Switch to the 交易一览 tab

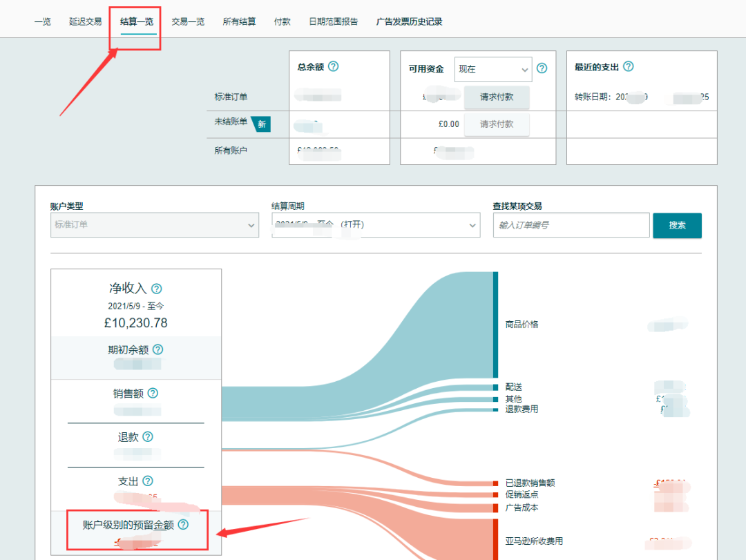187,21
